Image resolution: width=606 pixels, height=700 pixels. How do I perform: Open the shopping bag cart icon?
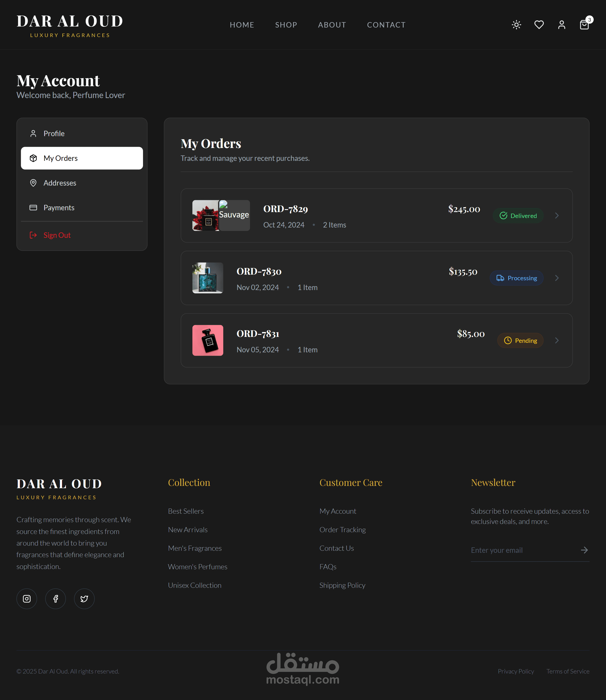(x=584, y=25)
